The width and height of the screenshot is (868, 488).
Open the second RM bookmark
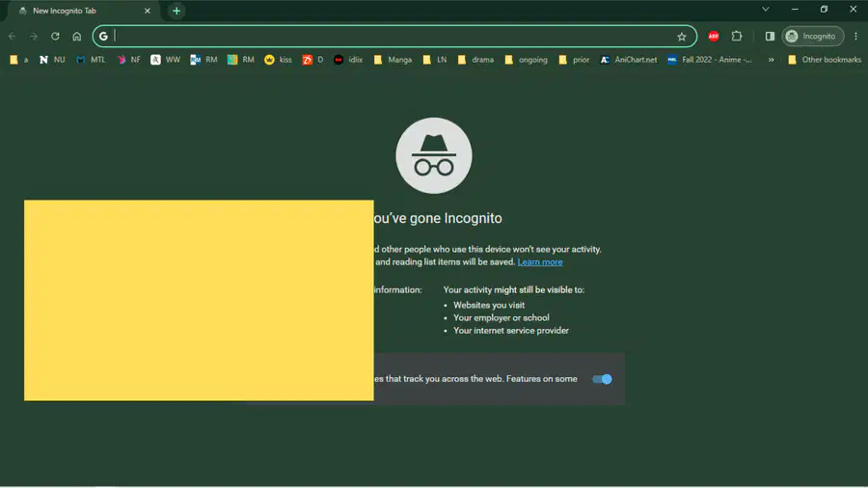coord(241,60)
